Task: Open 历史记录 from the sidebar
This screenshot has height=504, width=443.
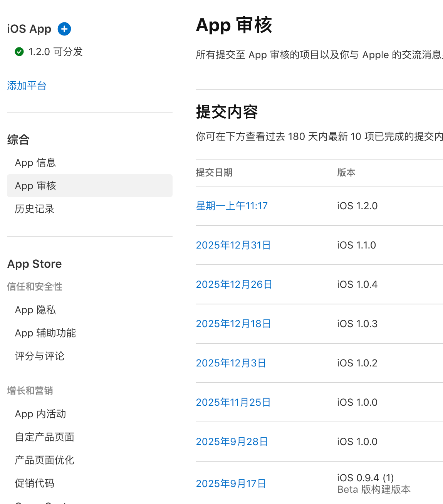Action: click(34, 209)
